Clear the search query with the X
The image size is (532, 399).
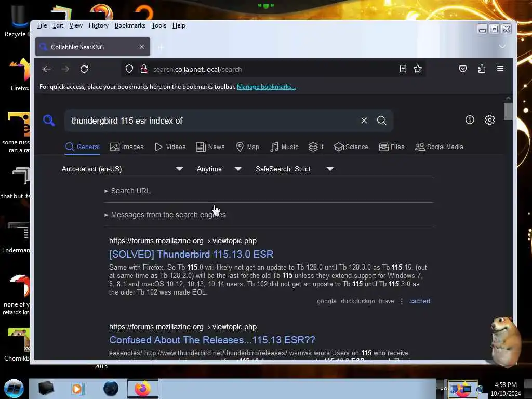364,121
